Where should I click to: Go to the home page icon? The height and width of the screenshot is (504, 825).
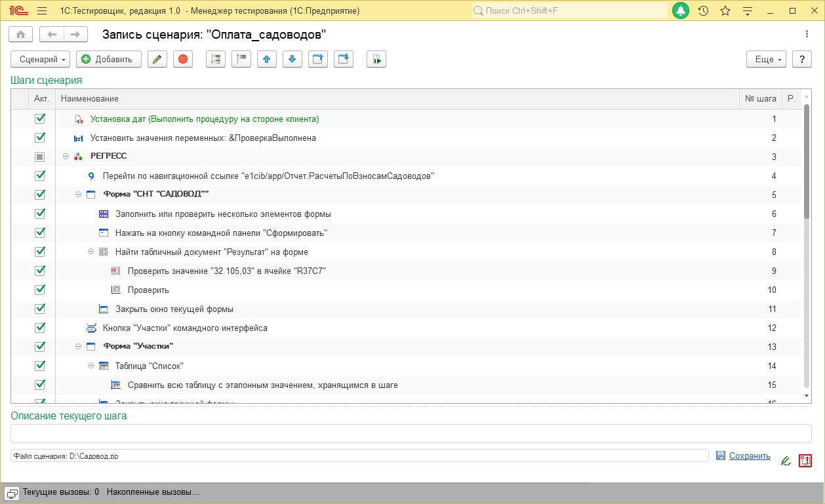21,34
